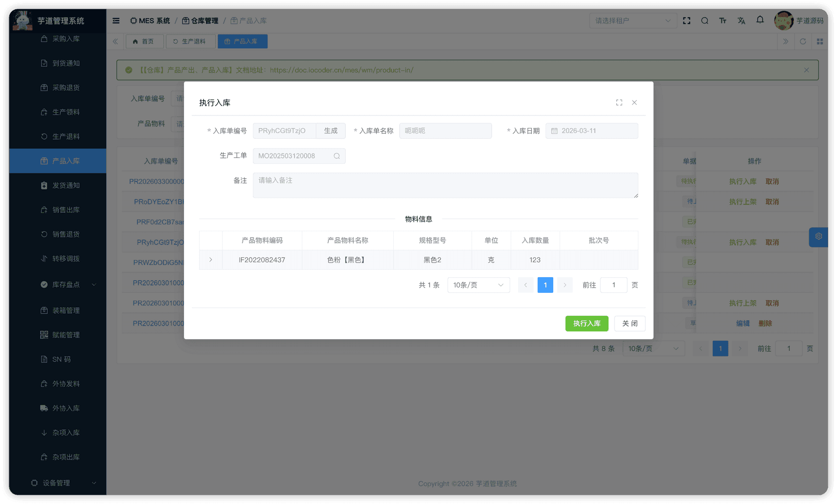Open 销售出库 in the sidebar
The width and height of the screenshot is (837, 504).
[66, 210]
